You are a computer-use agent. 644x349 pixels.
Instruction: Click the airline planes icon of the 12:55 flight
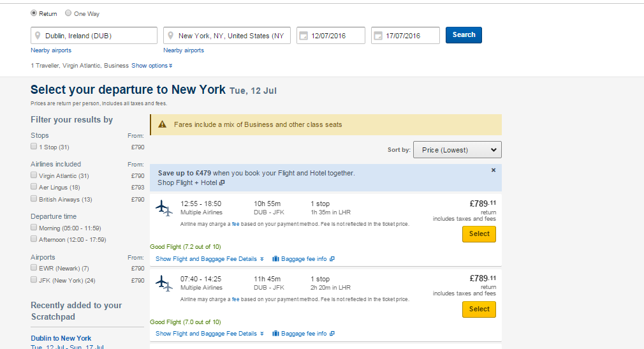(164, 208)
